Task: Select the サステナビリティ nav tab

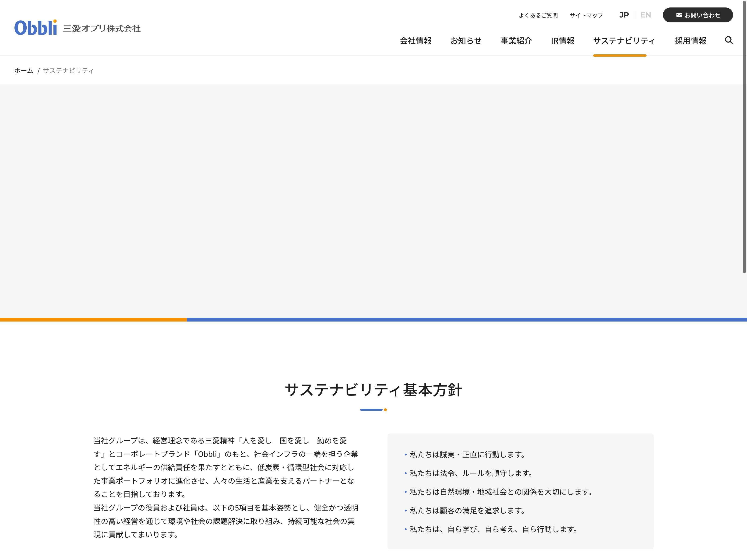Action: [x=624, y=41]
